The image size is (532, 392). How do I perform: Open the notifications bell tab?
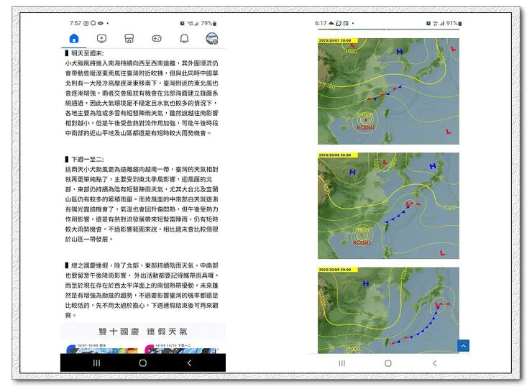pos(184,38)
